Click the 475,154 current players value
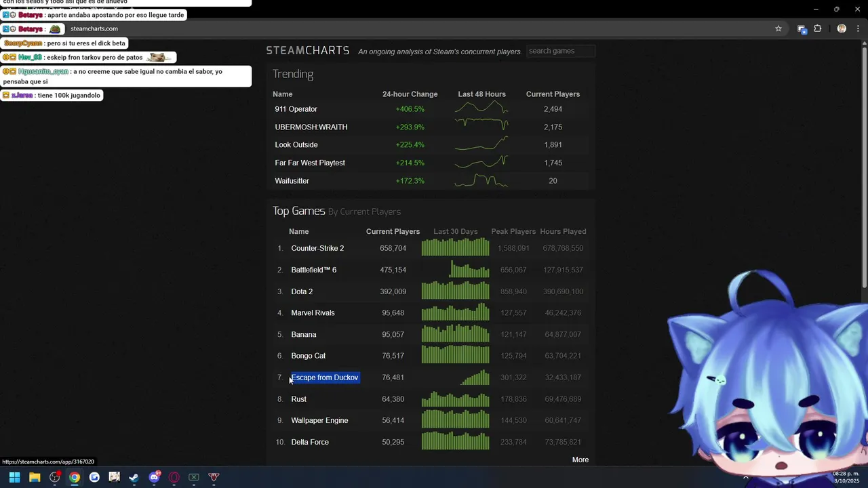 [393, 270]
